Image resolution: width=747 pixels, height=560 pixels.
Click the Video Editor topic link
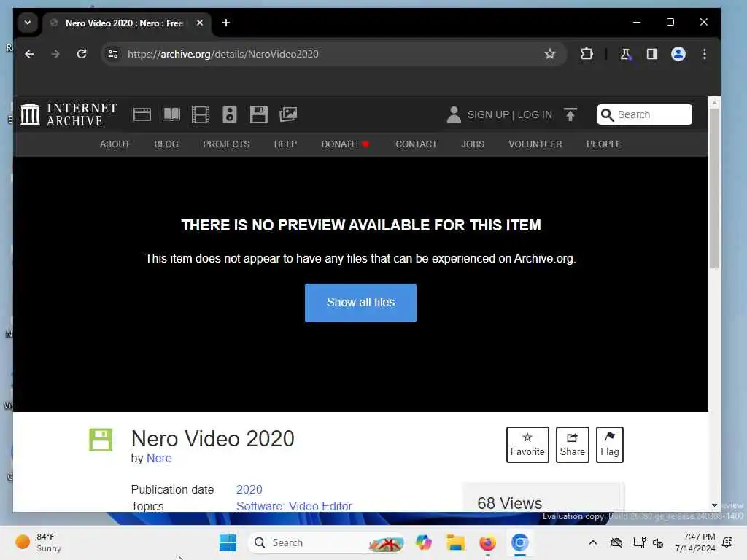[320, 506]
